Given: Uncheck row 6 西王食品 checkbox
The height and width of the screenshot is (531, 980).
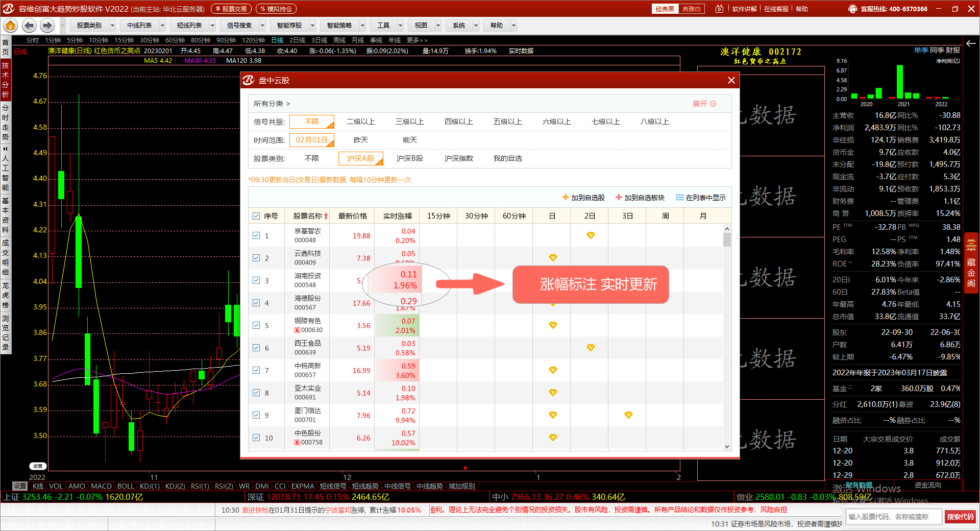Looking at the screenshot, I should click(x=256, y=348).
